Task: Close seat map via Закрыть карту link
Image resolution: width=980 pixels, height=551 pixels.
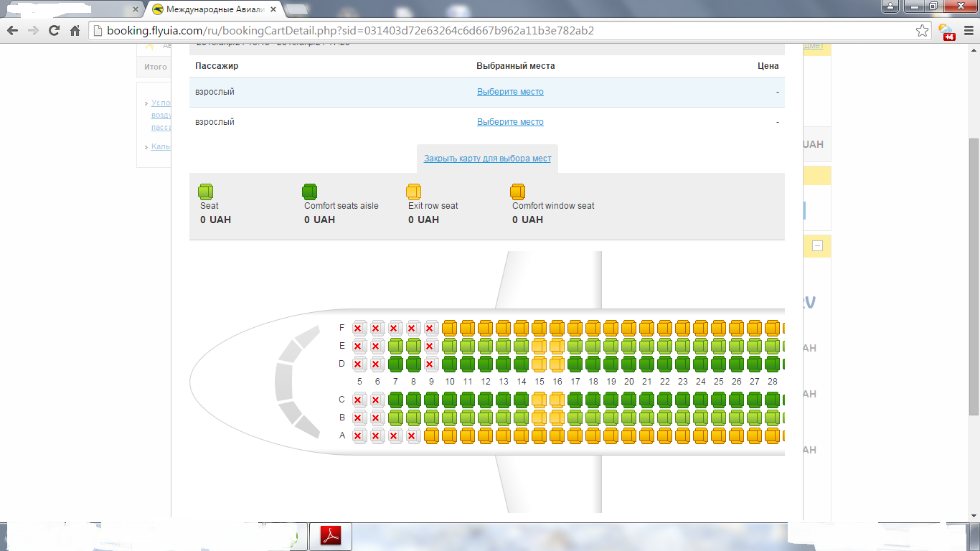Action: pos(487,159)
